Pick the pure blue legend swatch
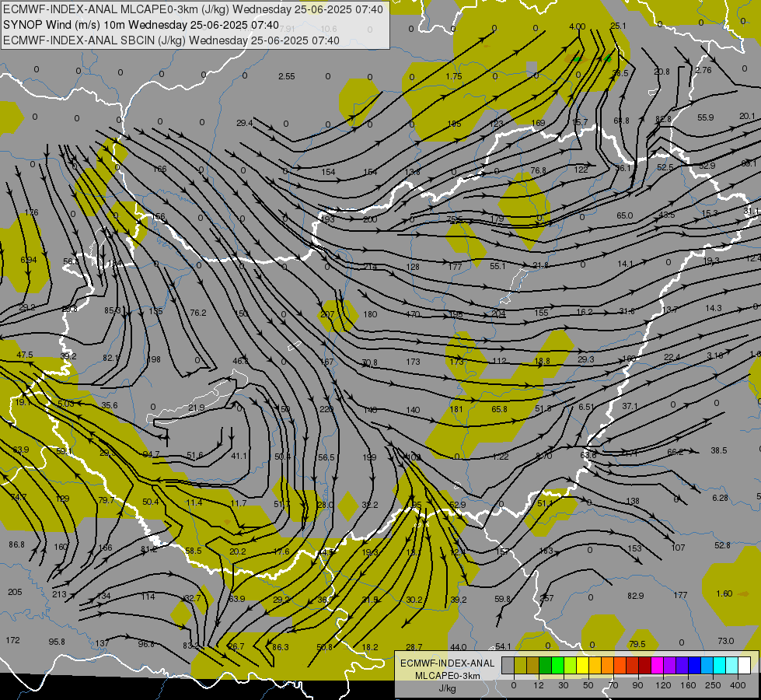 (x=694, y=666)
